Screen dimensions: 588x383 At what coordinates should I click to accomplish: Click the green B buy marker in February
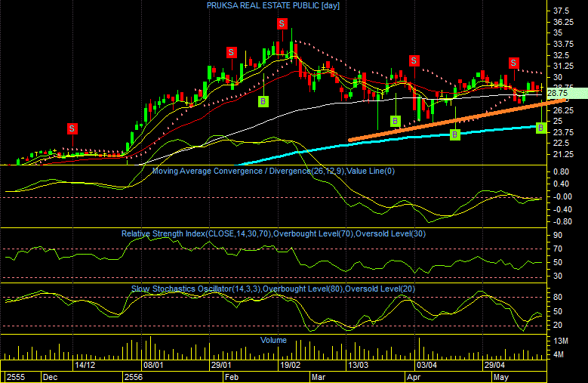point(263,101)
